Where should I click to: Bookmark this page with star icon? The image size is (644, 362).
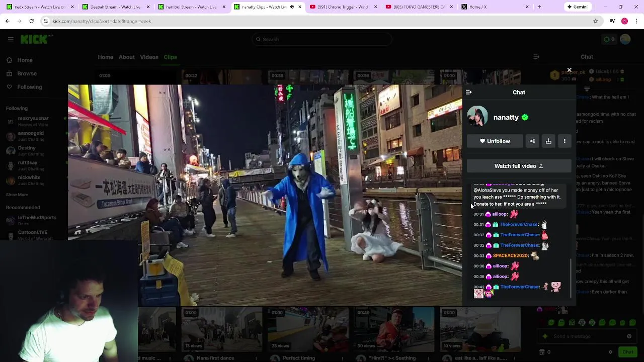coord(596,21)
